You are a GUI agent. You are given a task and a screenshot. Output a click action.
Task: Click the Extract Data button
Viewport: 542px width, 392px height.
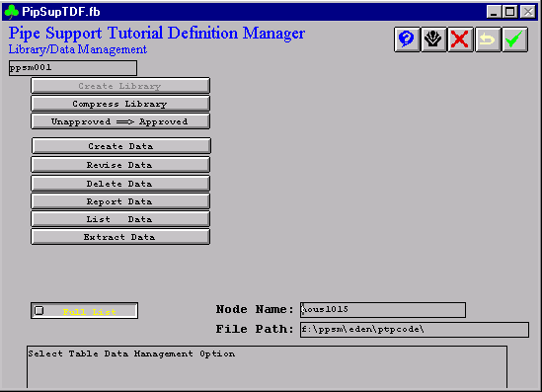120,237
